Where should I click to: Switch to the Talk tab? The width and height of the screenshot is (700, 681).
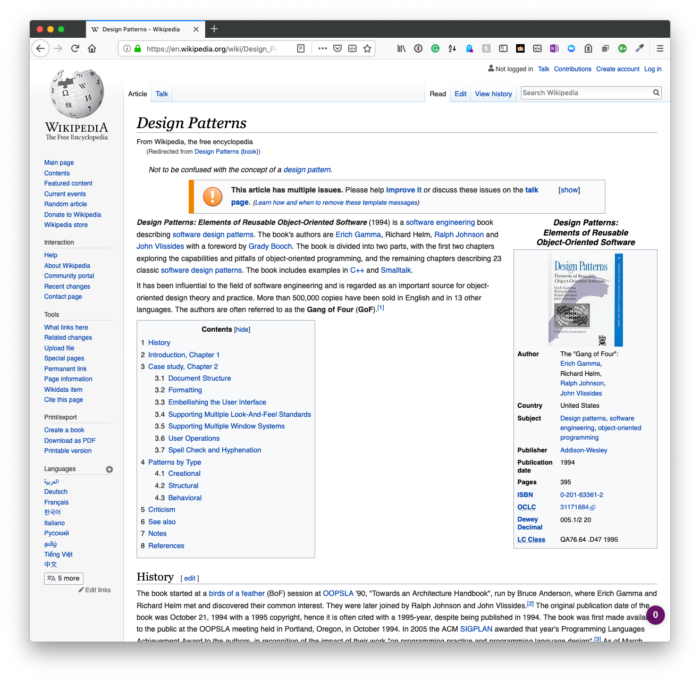coord(162,94)
